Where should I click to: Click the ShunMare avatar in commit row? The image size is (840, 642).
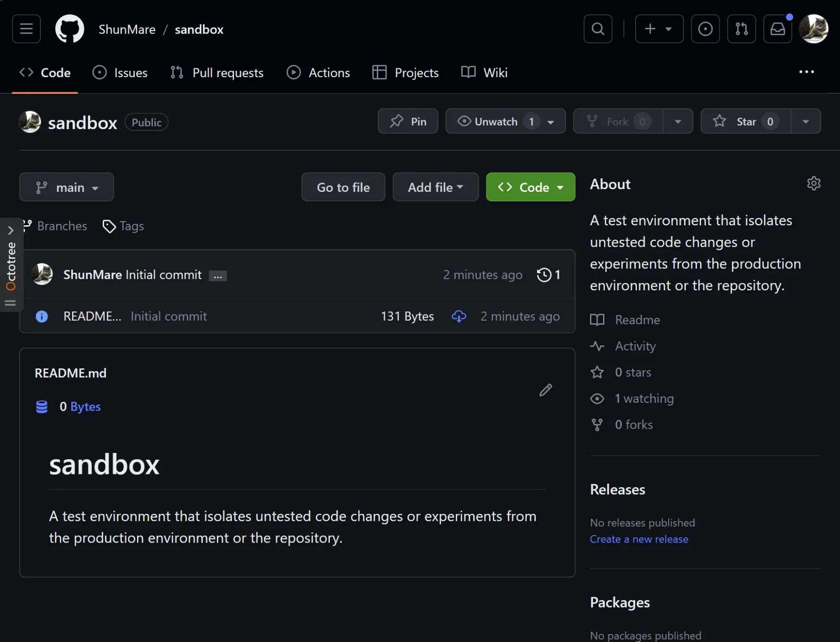click(42, 274)
